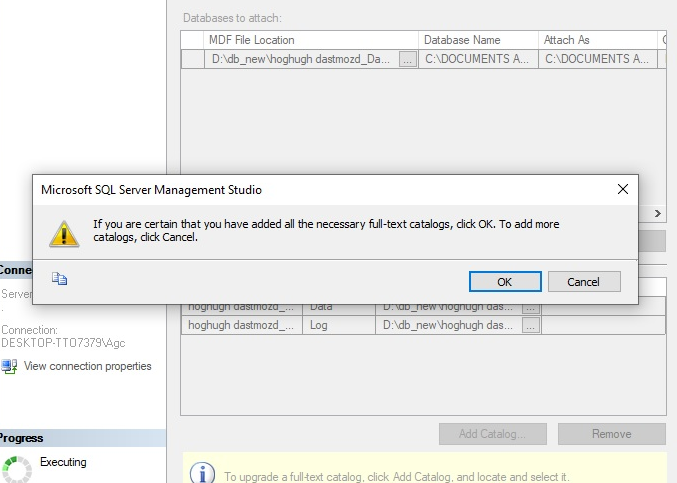
Task: Click the warning triangle icon in dialog
Action: tap(64, 234)
